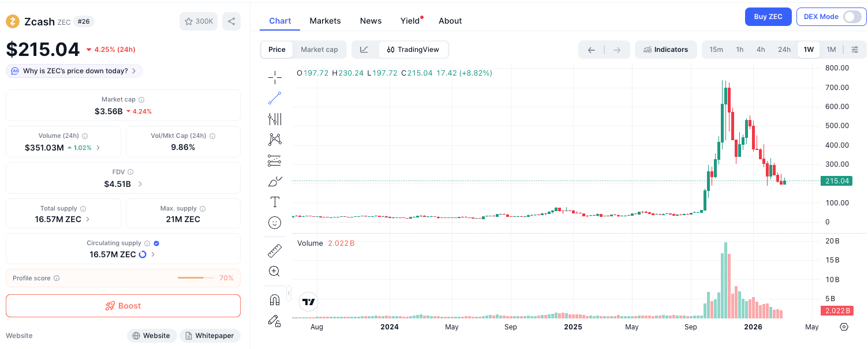Select the text annotation tool
The image size is (868, 349).
(275, 202)
